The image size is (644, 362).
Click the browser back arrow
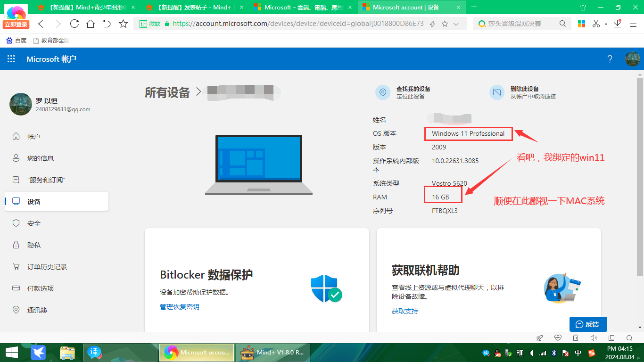pos(41,24)
